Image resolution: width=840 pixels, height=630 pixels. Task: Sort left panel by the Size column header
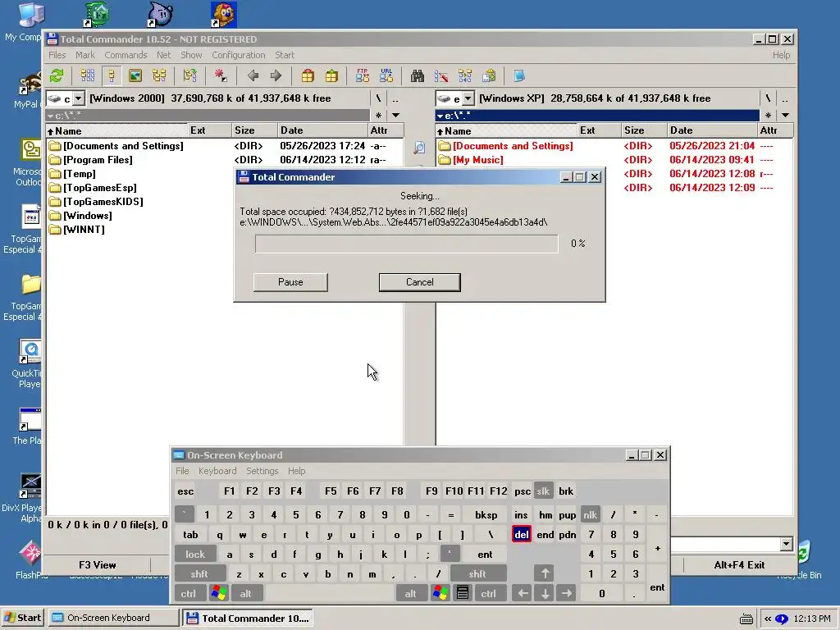pyautogui.click(x=254, y=130)
